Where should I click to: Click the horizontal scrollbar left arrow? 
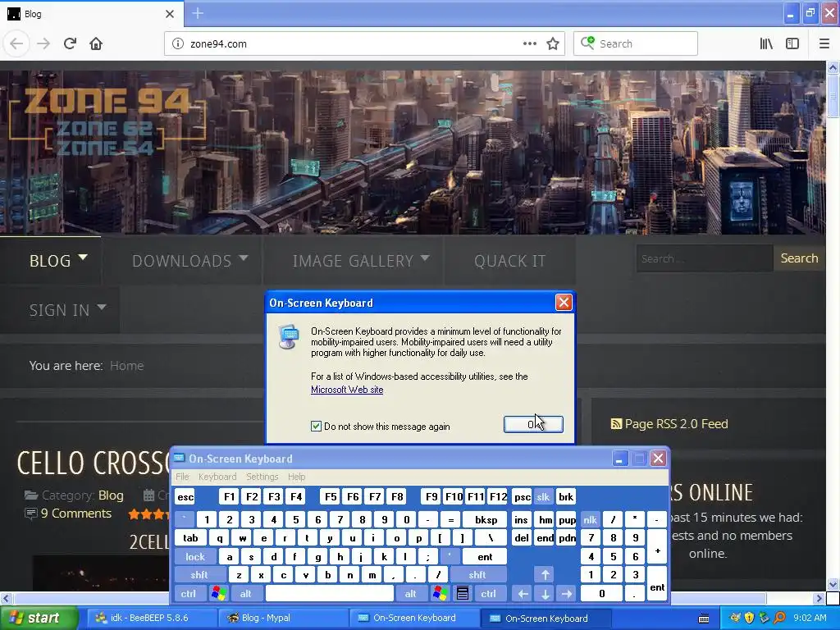pos(6,598)
